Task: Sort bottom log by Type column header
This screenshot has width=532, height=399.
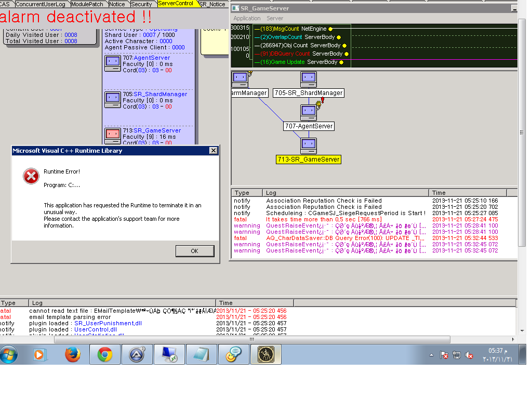Action: [x=14, y=303]
